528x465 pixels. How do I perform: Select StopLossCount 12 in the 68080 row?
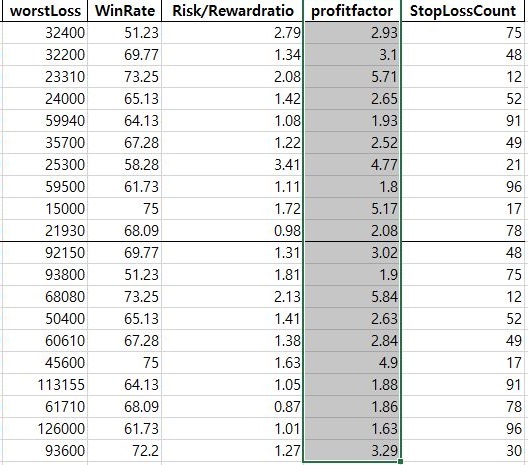(463, 296)
